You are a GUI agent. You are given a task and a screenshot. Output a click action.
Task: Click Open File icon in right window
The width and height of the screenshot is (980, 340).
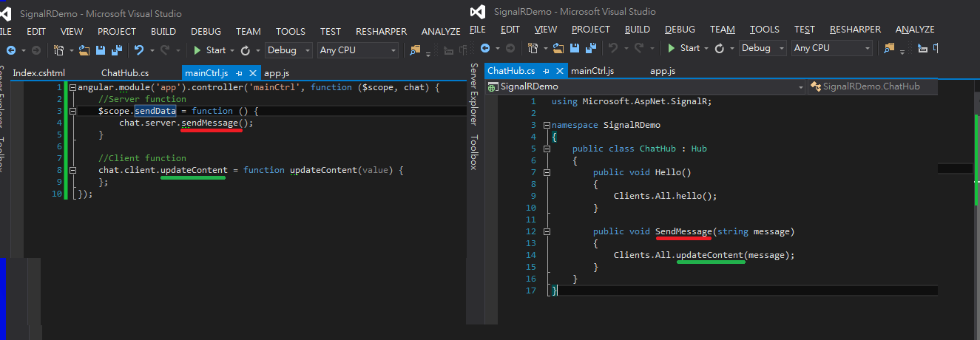point(558,48)
